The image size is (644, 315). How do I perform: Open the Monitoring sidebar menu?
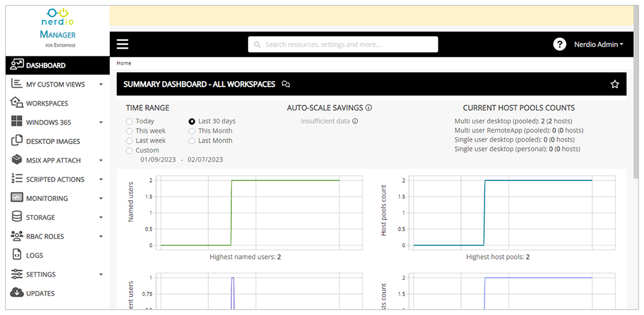tap(57, 198)
